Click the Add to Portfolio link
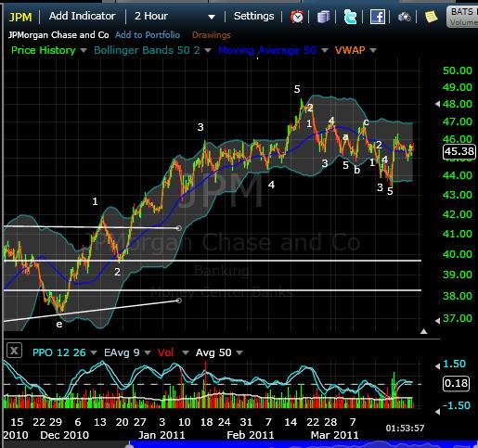This screenshot has height=448, width=478. (148, 35)
